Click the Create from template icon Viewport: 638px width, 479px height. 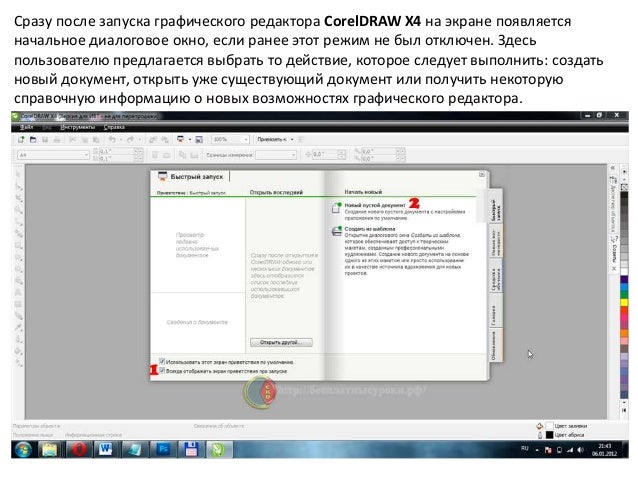336,231
